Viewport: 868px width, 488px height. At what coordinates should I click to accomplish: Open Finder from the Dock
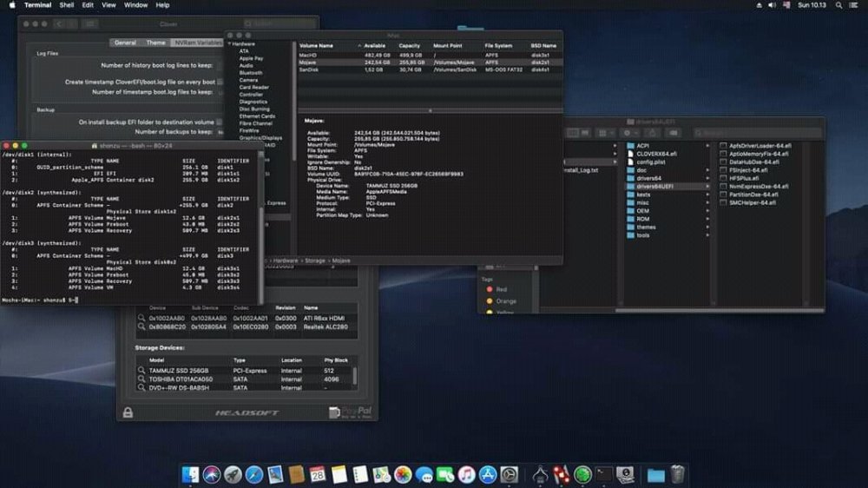point(190,475)
